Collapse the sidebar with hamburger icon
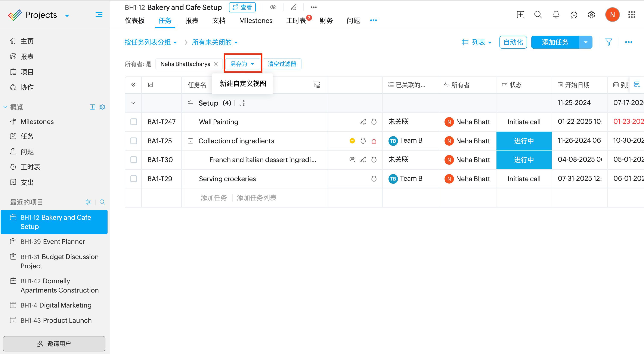The width and height of the screenshot is (644, 354). click(x=99, y=15)
